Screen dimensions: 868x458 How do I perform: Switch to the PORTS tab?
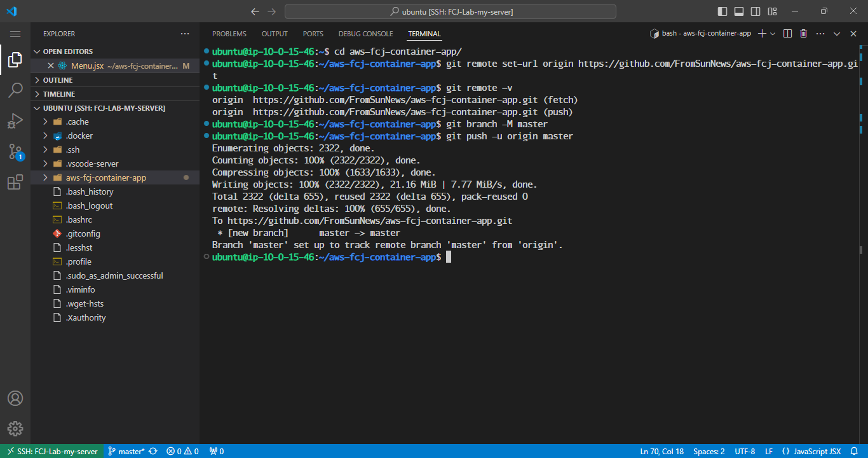coord(313,34)
